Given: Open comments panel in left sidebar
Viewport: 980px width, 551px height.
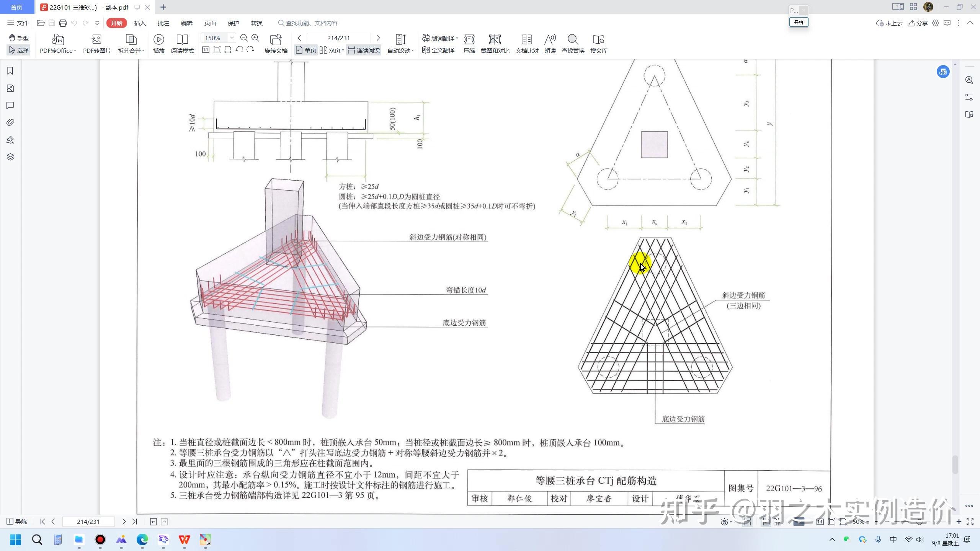Looking at the screenshot, I should point(10,105).
